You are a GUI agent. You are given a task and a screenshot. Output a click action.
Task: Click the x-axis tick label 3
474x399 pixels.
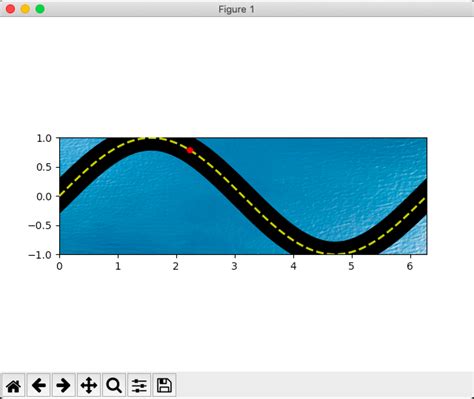point(235,266)
